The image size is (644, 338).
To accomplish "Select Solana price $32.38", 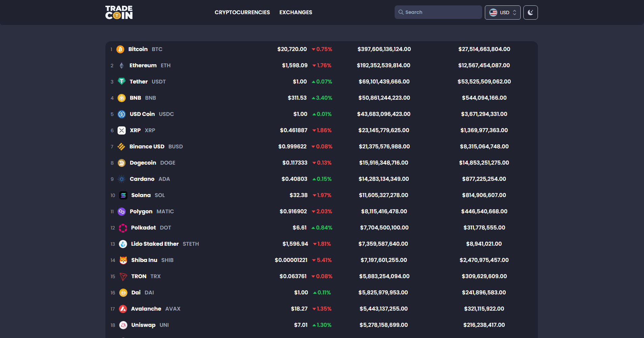I will pos(298,195).
